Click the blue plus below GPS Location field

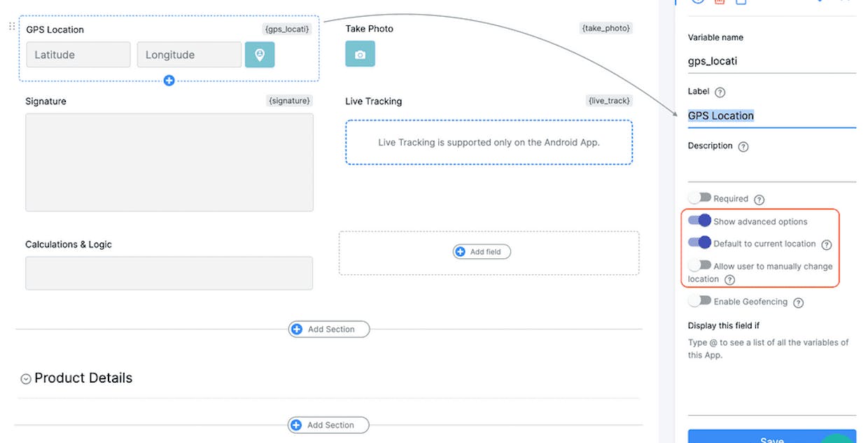click(x=169, y=80)
